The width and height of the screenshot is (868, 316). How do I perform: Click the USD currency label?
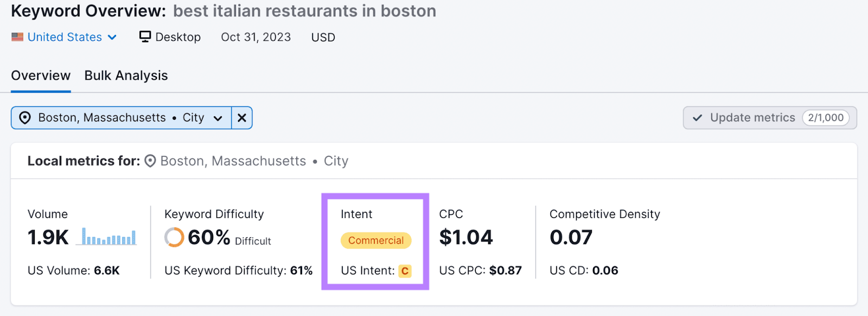coord(323,36)
